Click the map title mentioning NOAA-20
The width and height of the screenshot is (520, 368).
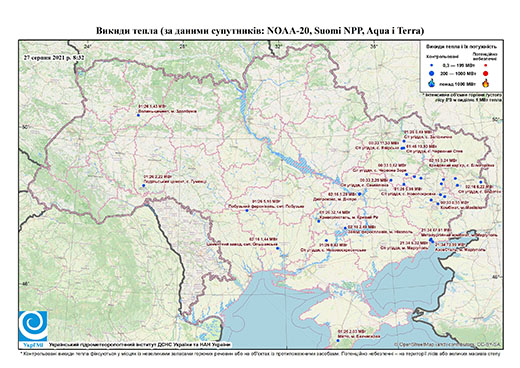[x=260, y=31]
